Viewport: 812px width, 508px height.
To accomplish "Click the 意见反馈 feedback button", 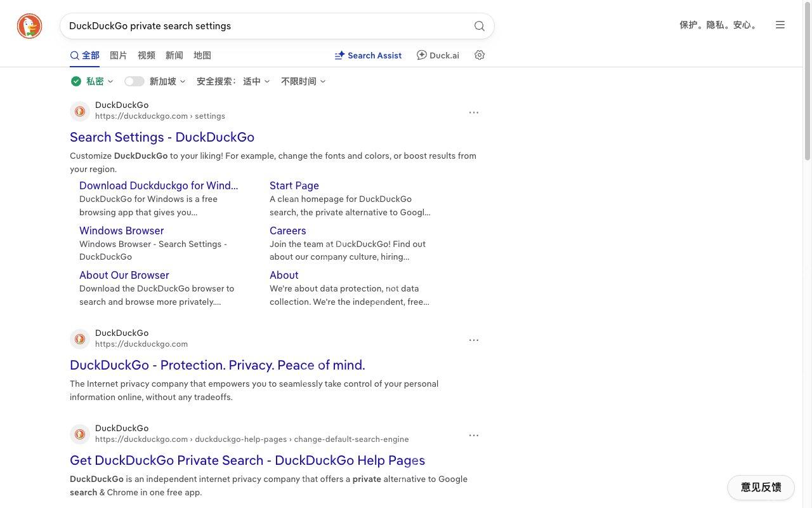I will click(761, 488).
